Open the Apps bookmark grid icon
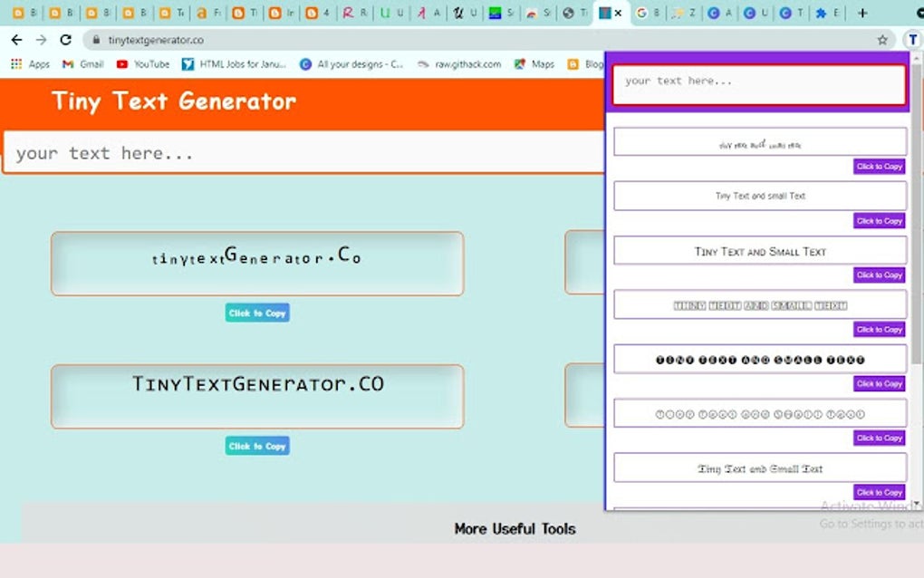Screen dimensions: 924x578 (16, 64)
